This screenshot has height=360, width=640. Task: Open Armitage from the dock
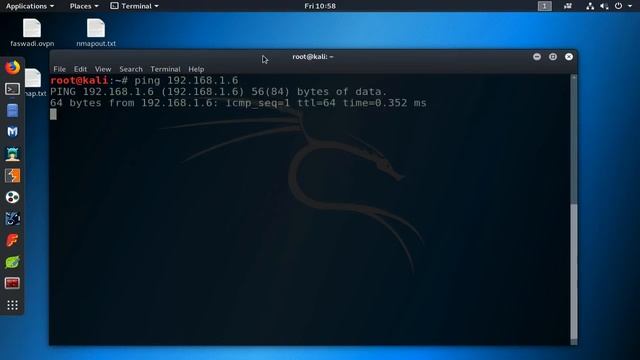point(12,154)
